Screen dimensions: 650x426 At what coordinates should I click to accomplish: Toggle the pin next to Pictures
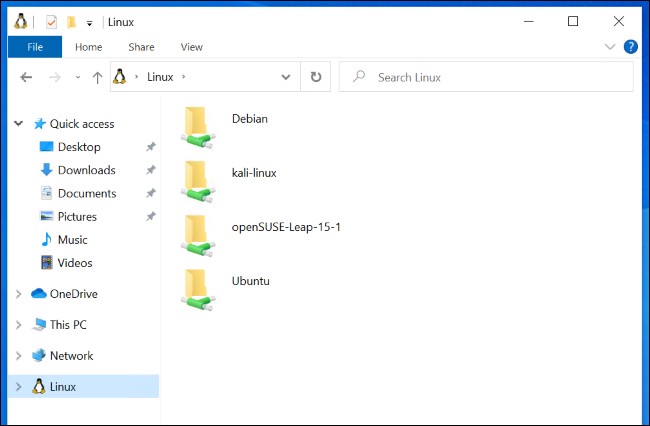coord(150,216)
